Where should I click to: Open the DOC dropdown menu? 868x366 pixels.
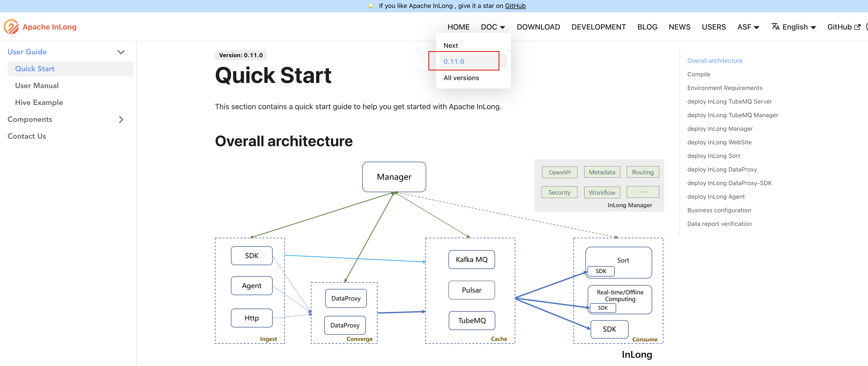coord(493,27)
